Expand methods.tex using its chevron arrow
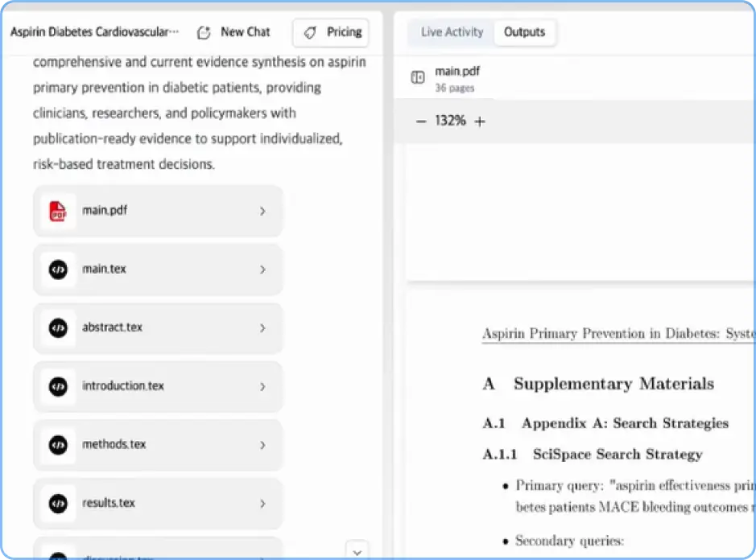Viewport: 756px width, 560px height. point(262,445)
